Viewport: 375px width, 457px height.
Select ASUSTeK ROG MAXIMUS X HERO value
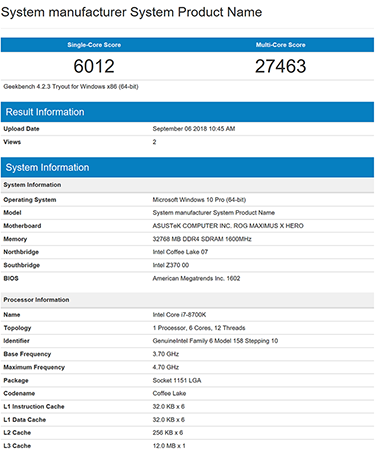coord(228,226)
